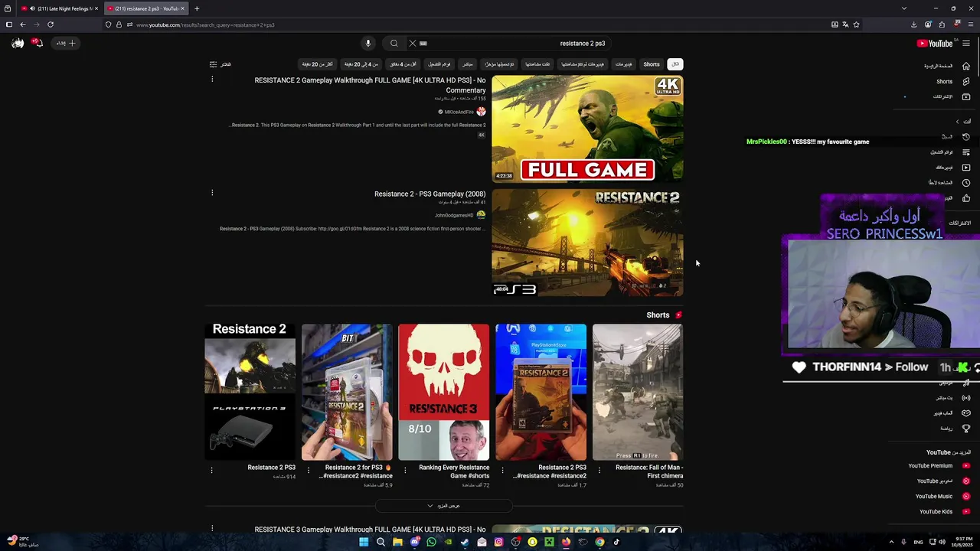Open Watch later clock icon
The height and width of the screenshot is (551, 980).
[966, 183]
